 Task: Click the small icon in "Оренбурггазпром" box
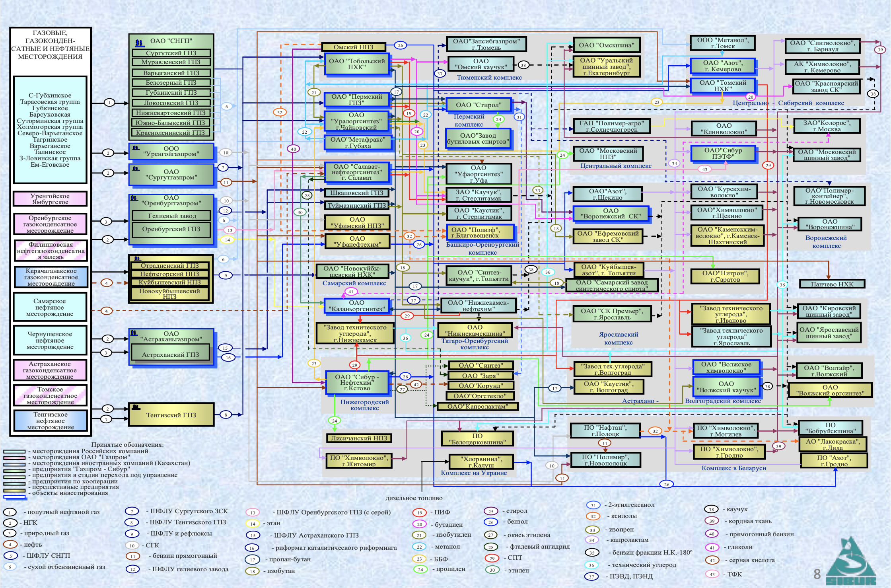click(134, 198)
